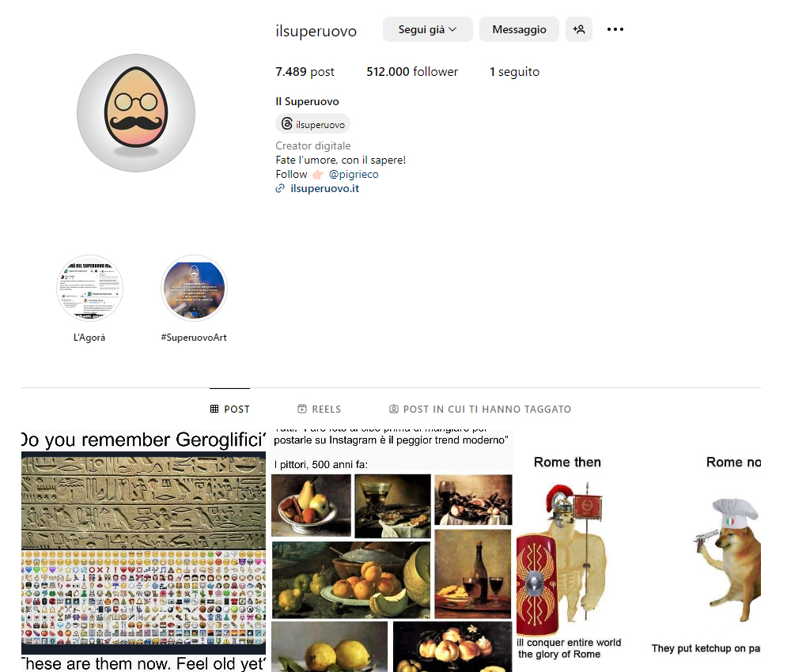Open the 1 seguito list
This screenshot has height=672, width=791.
(x=514, y=72)
